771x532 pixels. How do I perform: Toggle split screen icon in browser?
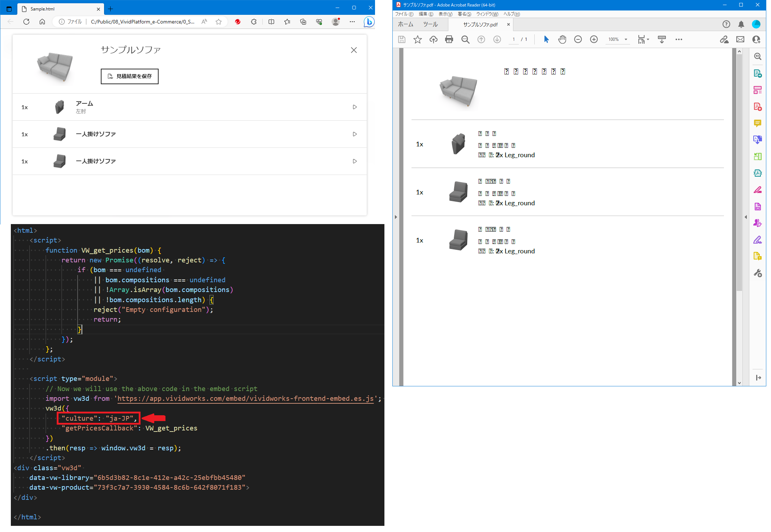pos(271,22)
